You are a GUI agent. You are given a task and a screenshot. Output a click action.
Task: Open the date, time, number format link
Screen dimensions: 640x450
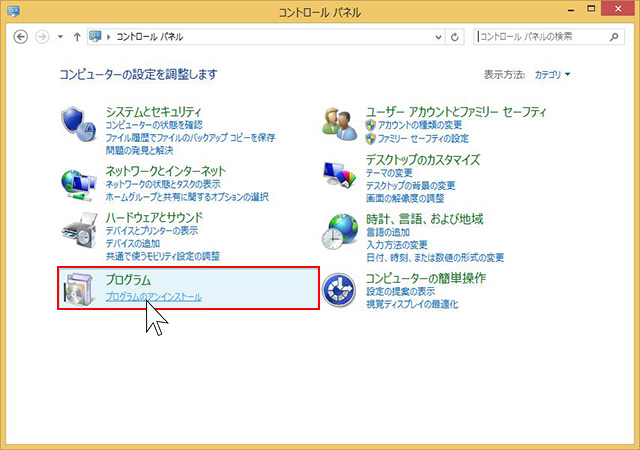click(435, 258)
